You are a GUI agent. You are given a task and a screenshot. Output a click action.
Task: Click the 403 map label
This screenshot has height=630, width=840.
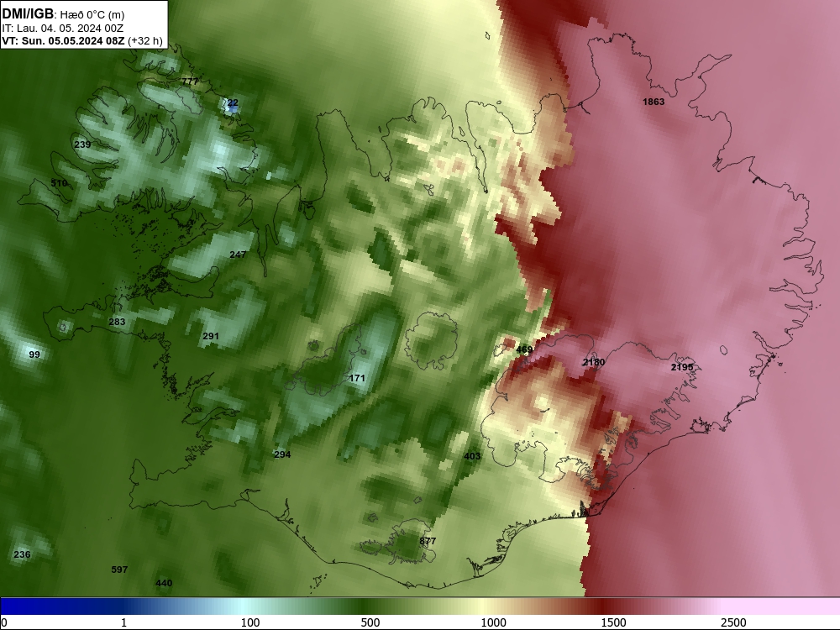(472, 456)
